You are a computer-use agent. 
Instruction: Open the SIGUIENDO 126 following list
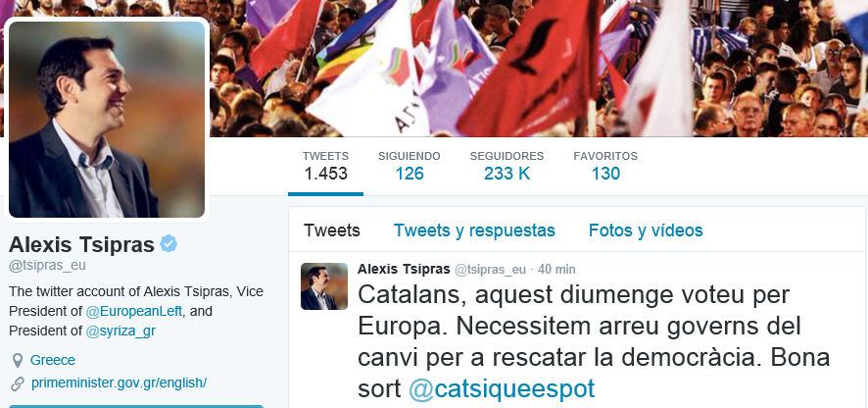point(410,166)
